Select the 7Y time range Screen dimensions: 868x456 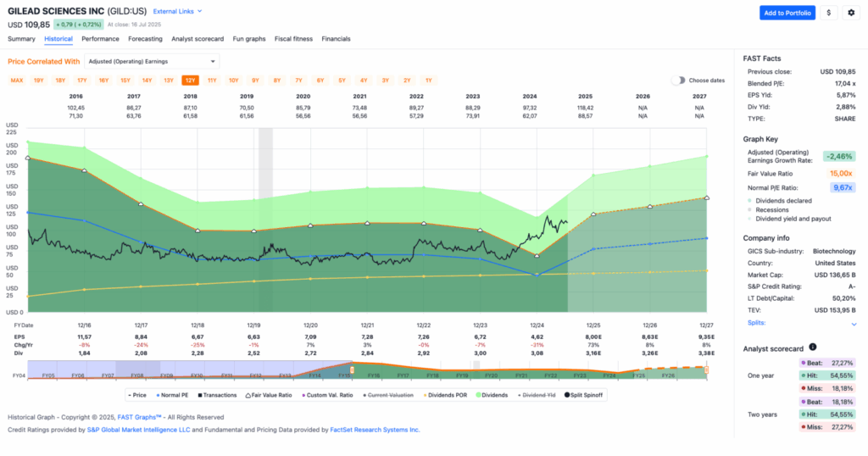tap(298, 81)
